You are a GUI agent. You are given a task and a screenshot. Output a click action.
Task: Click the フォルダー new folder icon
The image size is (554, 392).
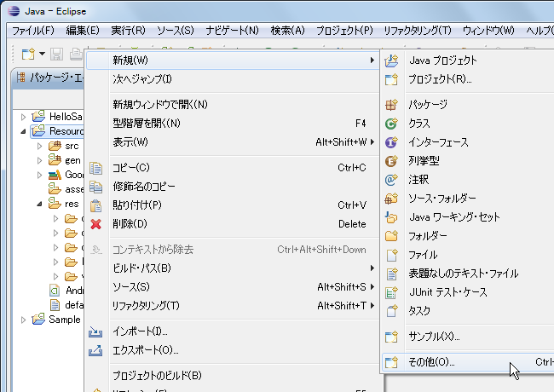[391, 236]
